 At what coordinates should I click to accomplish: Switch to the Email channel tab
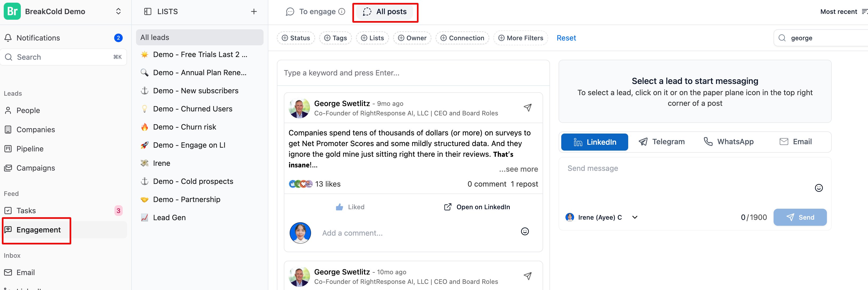tap(795, 142)
